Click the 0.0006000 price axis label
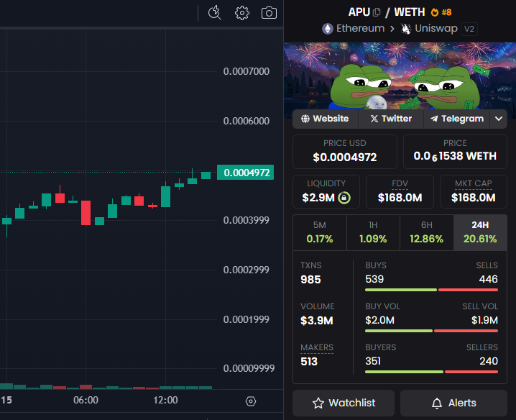516x420 pixels. pos(247,121)
